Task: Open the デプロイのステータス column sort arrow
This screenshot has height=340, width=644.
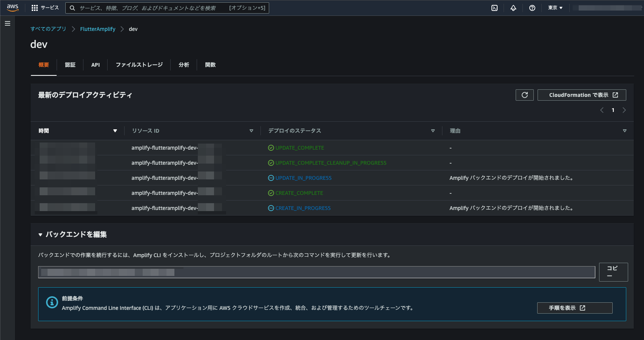Action: [x=433, y=131]
